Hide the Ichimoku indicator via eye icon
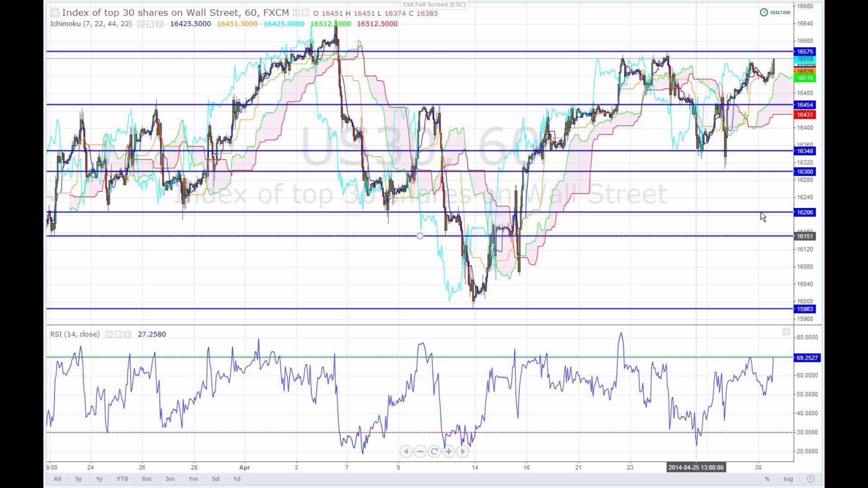The image size is (868, 488). [x=141, y=24]
